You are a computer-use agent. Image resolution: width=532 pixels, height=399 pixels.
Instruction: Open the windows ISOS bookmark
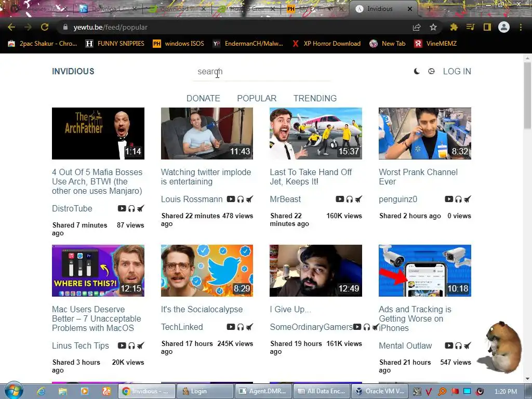179,44
